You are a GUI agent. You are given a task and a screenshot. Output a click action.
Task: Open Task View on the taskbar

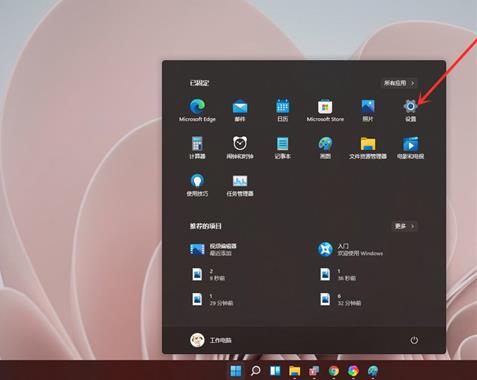(275, 370)
